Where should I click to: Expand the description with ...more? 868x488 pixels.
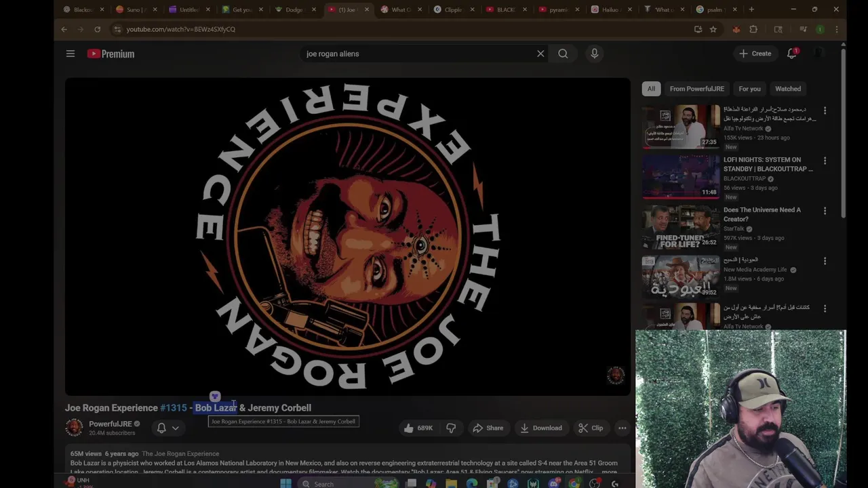[608, 472]
